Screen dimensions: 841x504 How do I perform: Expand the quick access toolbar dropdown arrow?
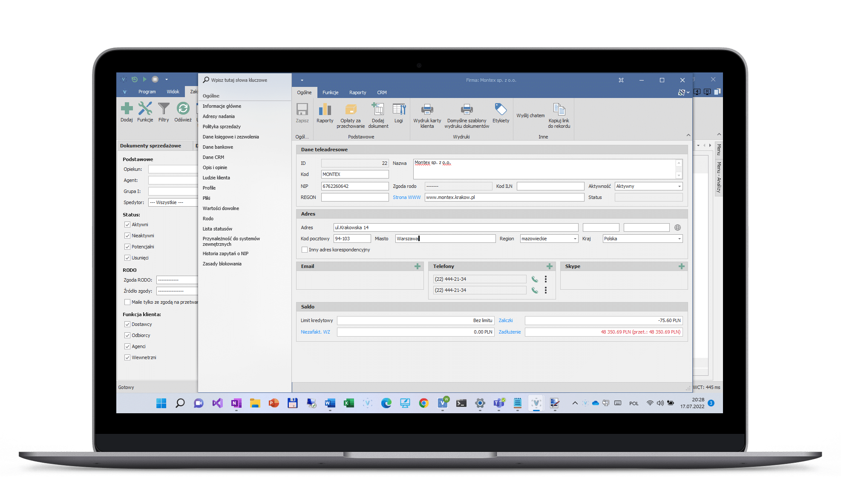pos(302,80)
